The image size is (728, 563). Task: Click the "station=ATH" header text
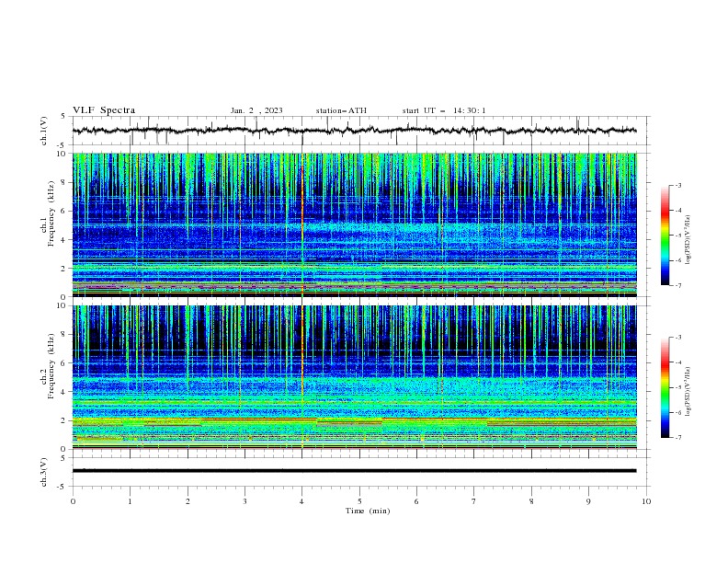pyautogui.click(x=341, y=110)
